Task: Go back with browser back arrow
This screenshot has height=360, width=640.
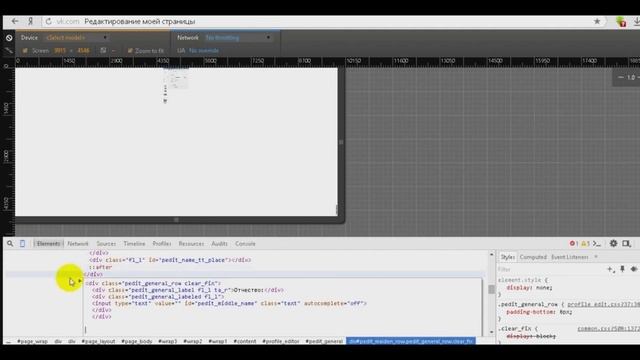Action: pos(15,21)
